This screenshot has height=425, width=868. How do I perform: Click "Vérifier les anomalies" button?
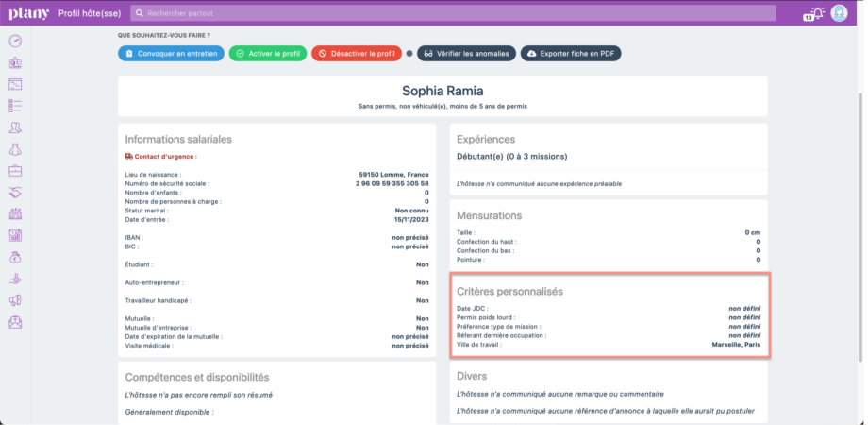point(466,54)
